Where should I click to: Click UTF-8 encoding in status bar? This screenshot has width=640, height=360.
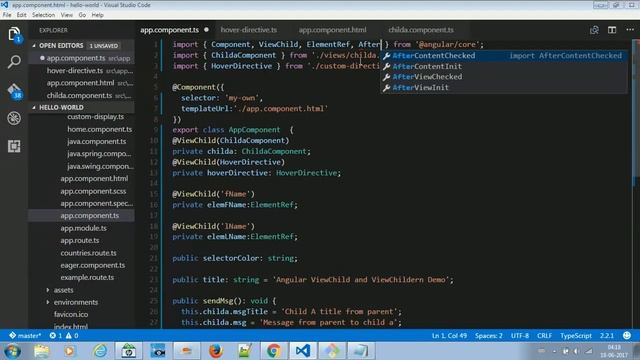(x=520, y=336)
